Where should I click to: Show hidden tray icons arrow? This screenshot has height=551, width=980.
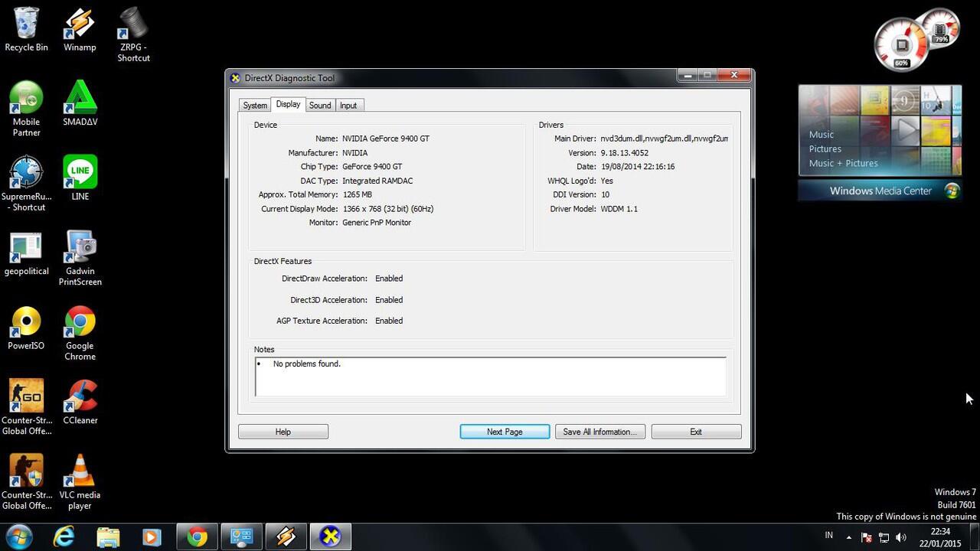[848, 537]
